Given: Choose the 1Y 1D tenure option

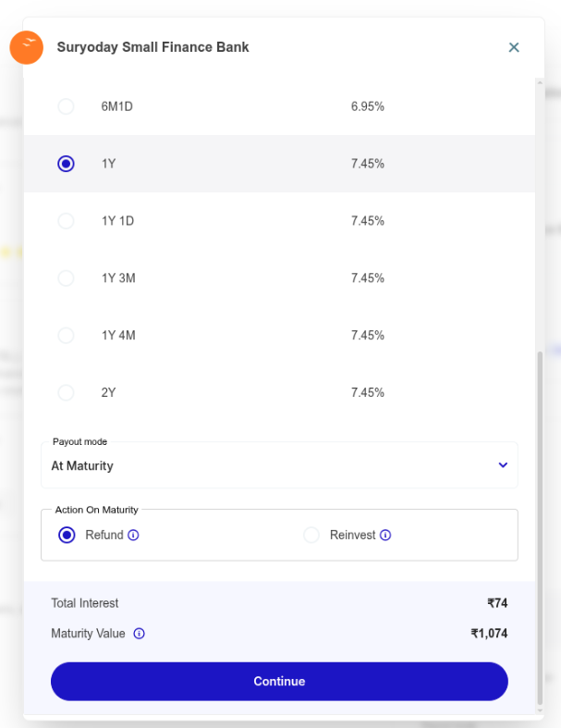Looking at the screenshot, I should tap(66, 221).
